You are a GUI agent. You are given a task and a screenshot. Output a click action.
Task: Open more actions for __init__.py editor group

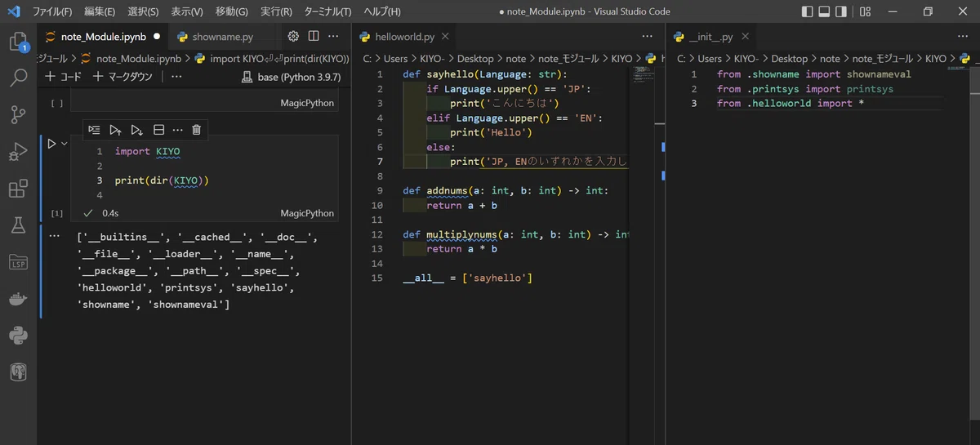click(x=962, y=37)
